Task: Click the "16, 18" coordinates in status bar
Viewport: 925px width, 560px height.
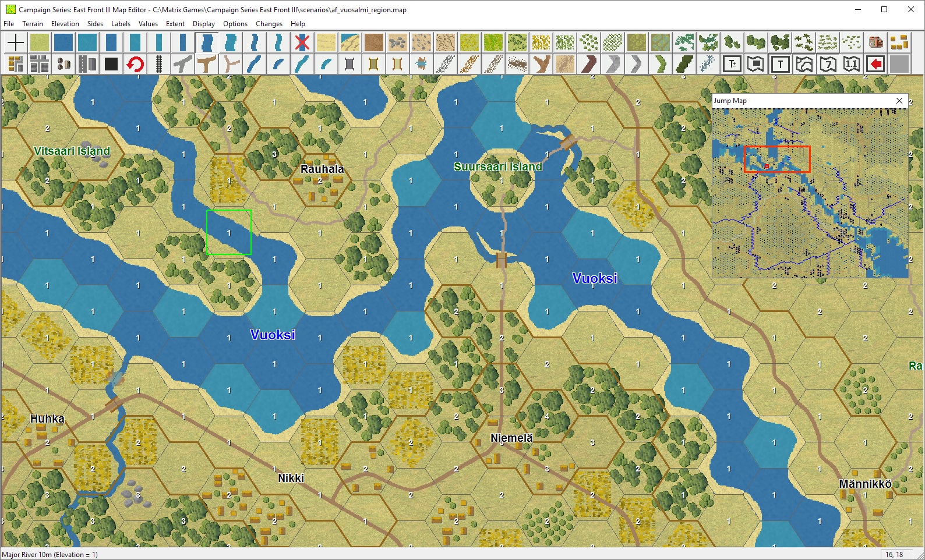Action: pyautogui.click(x=894, y=555)
